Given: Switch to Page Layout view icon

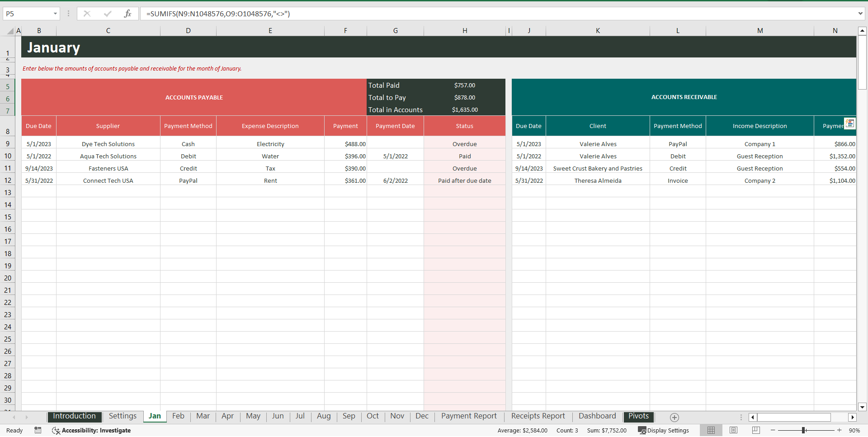Looking at the screenshot, I should click(734, 430).
